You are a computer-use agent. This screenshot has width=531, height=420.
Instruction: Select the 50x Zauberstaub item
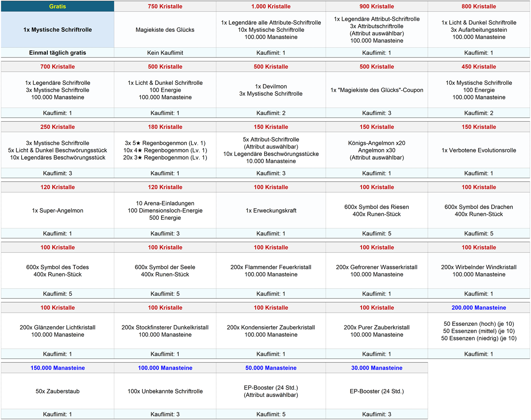pos(58,391)
